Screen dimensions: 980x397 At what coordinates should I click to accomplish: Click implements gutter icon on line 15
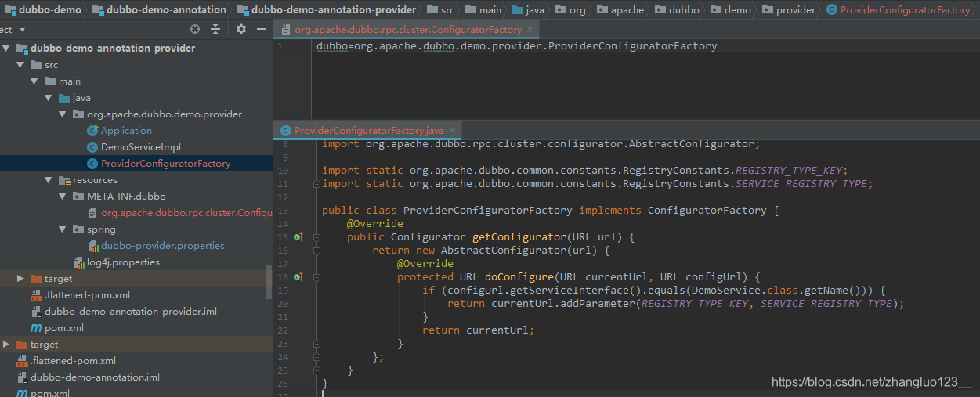pyautogui.click(x=298, y=236)
